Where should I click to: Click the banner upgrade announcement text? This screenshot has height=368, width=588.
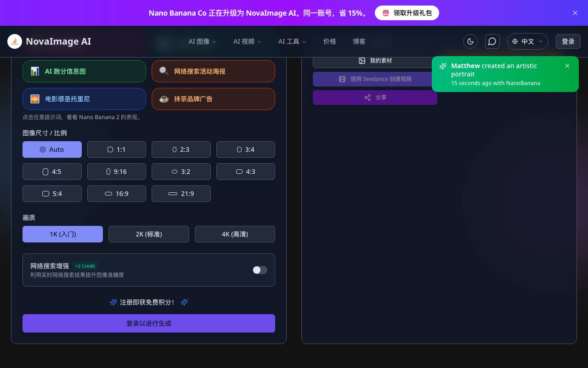click(x=259, y=13)
